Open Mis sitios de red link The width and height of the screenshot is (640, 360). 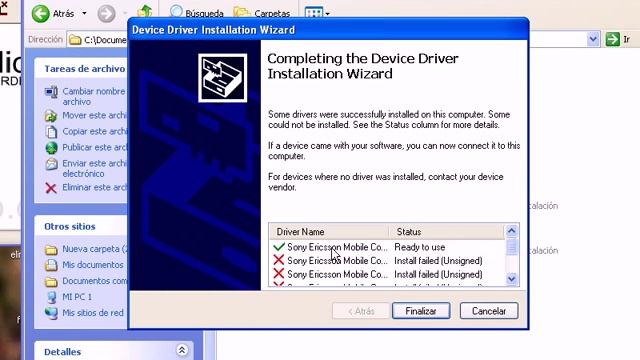click(x=93, y=313)
